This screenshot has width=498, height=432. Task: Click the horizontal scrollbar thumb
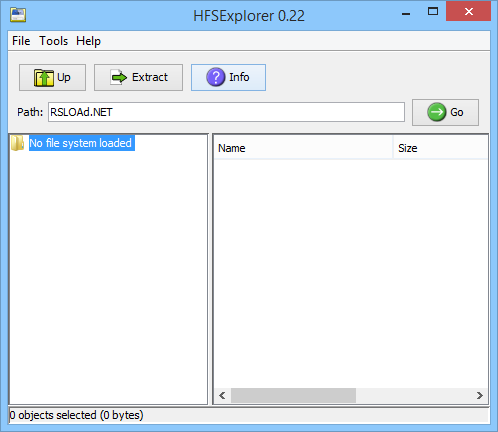(293, 396)
